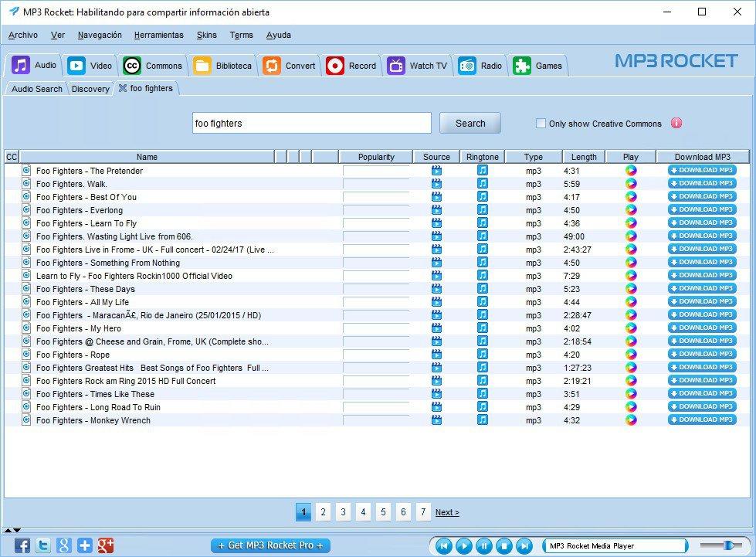Click stop button in media player

click(x=504, y=546)
